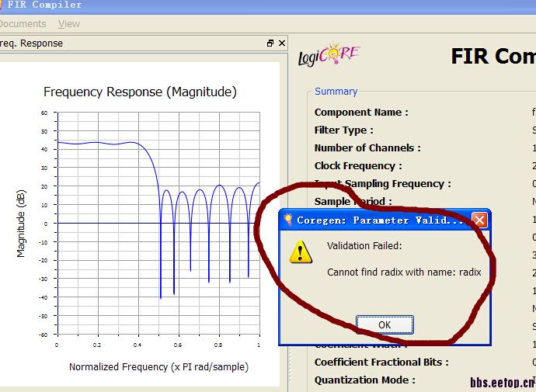Click the Magnitude (dB) axis label
Screen dimensions: 536x392
click(21, 224)
